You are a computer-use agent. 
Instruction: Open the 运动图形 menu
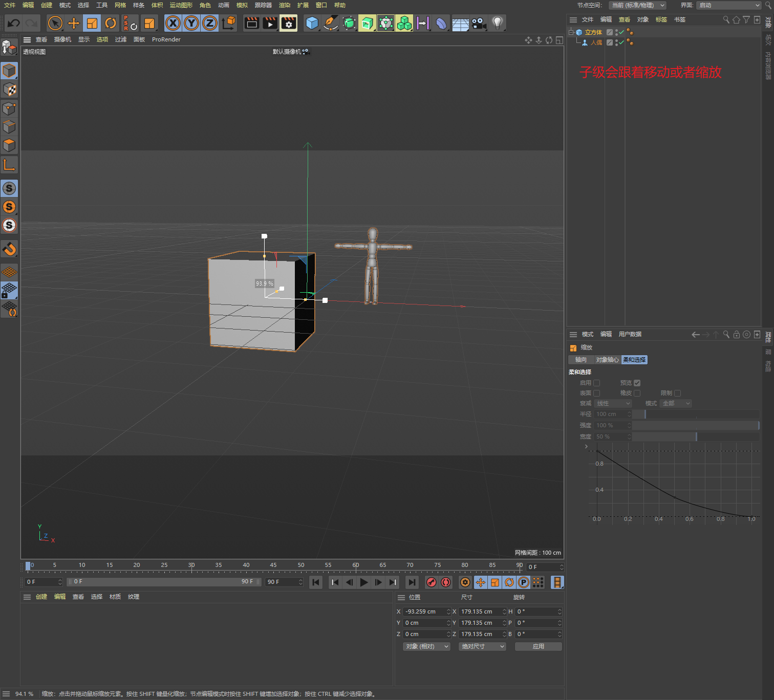(181, 5)
